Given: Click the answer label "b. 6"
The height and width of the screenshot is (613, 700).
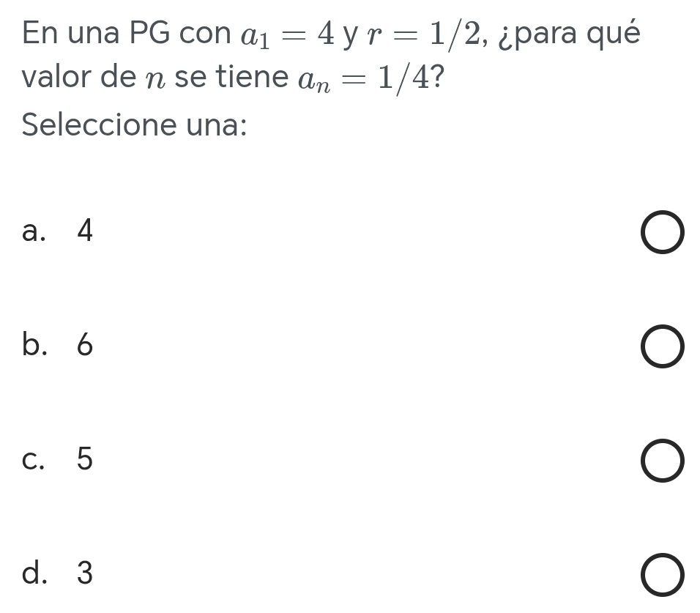Looking at the screenshot, I should click(x=59, y=346).
